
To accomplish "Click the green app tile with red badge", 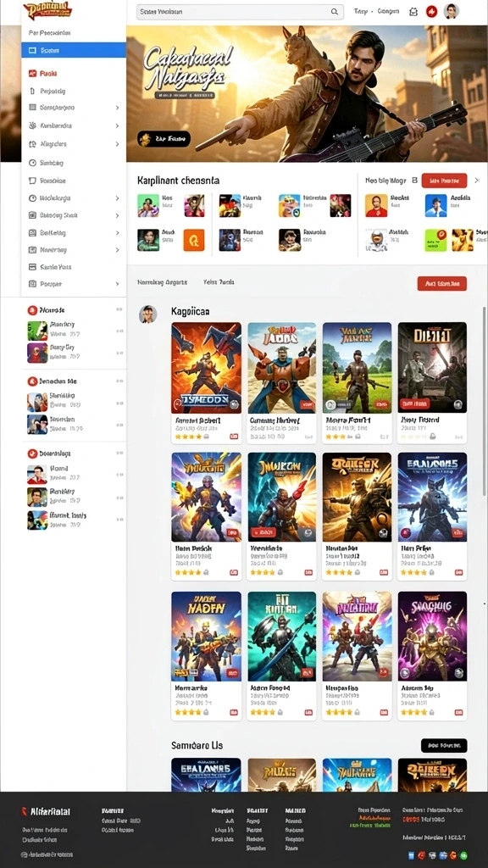I will tap(435, 240).
